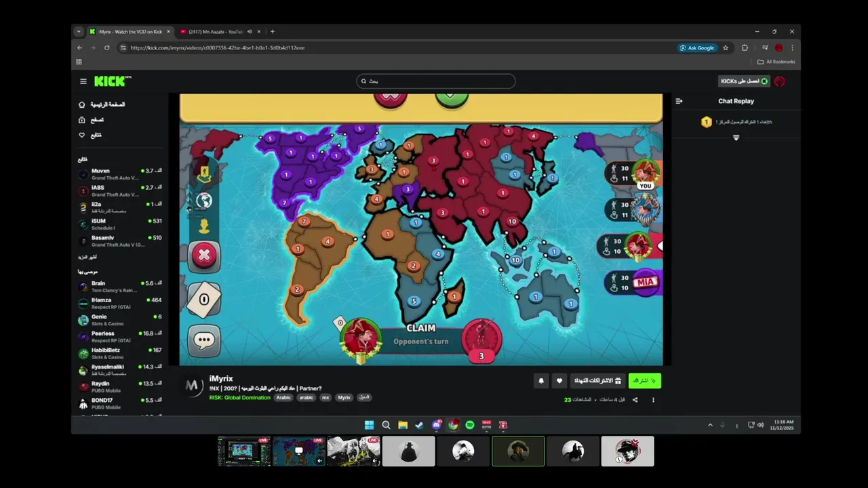Open Spotify from the taskbar

pyautogui.click(x=470, y=425)
